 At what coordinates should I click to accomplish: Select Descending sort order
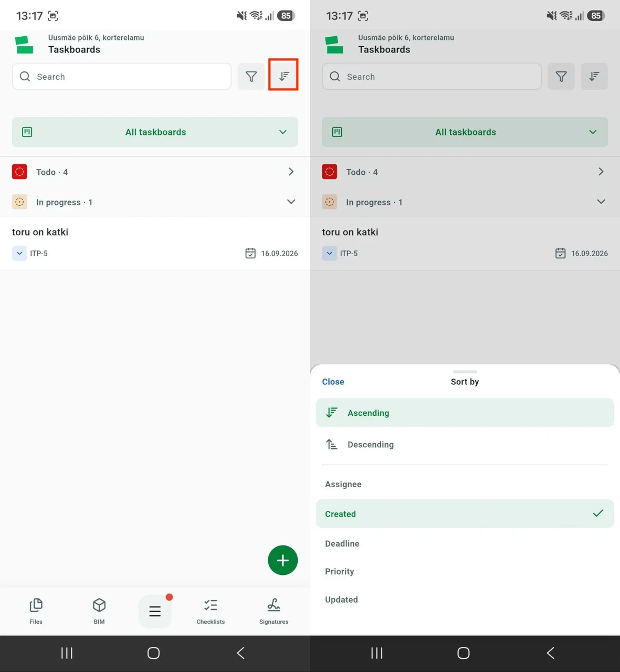pyautogui.click(x=465, y=444)
